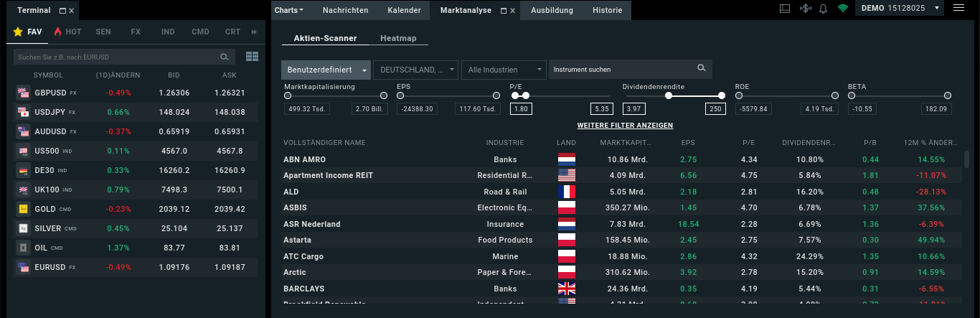Click the magnifier in Instrument suchen field
Screen dimensions: 980x318
tap(702, 69)
